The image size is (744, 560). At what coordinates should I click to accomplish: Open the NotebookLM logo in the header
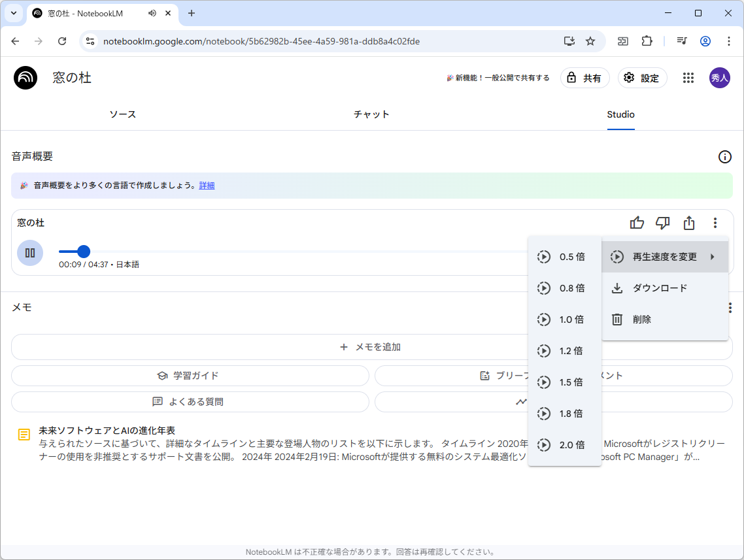(25, 77)
